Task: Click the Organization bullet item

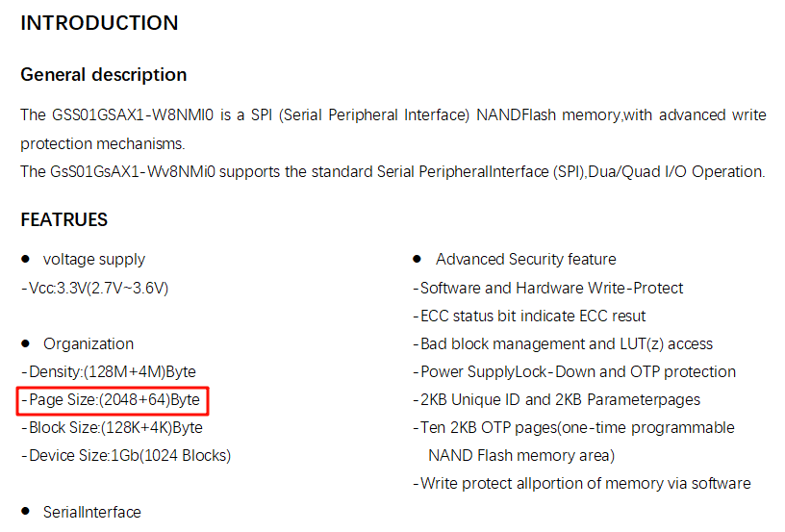Action: click(89, 343)
